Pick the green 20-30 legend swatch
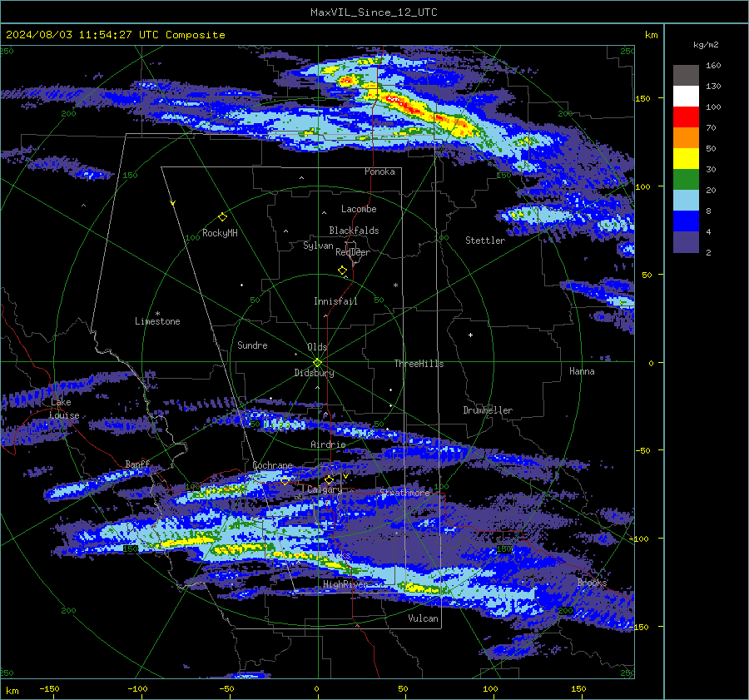The height and width of the screenshot is (700, 749). [686, 179]
